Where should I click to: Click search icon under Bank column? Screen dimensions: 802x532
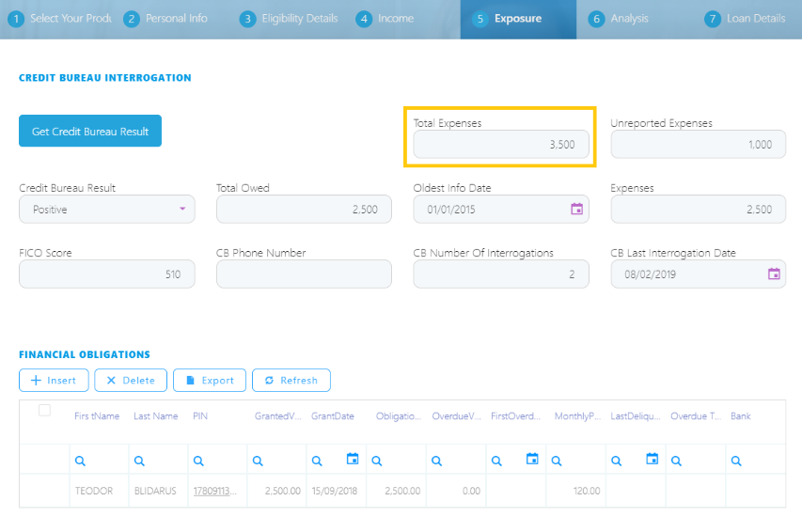tap(736, 461)
